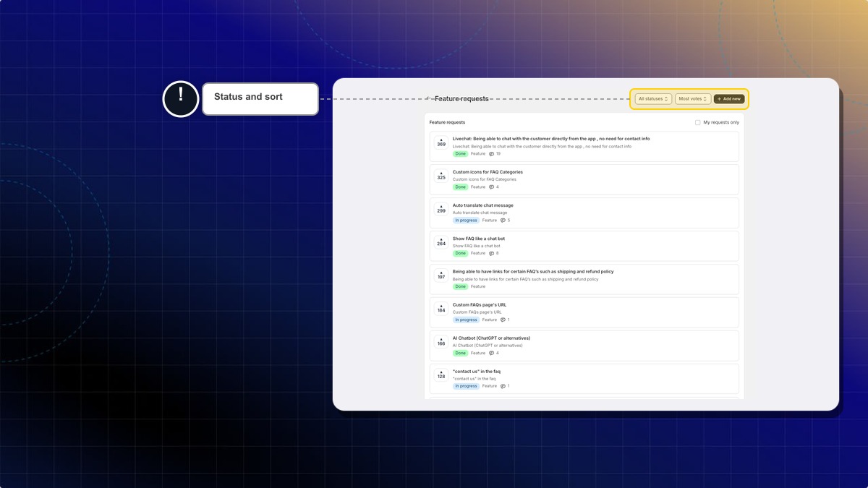Open the All statuses filter dropdown

653,99
